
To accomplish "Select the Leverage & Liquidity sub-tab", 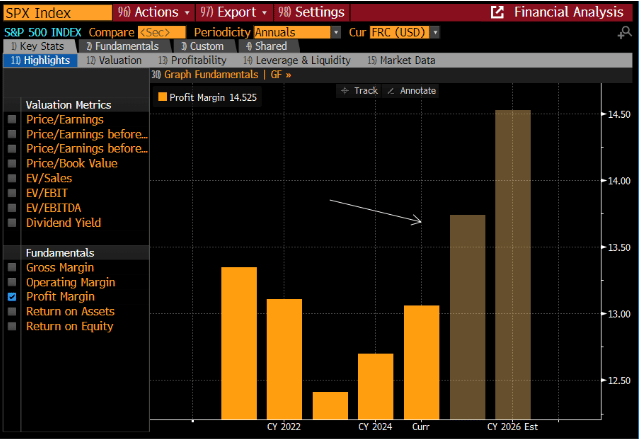I will (x=297, y=60).
